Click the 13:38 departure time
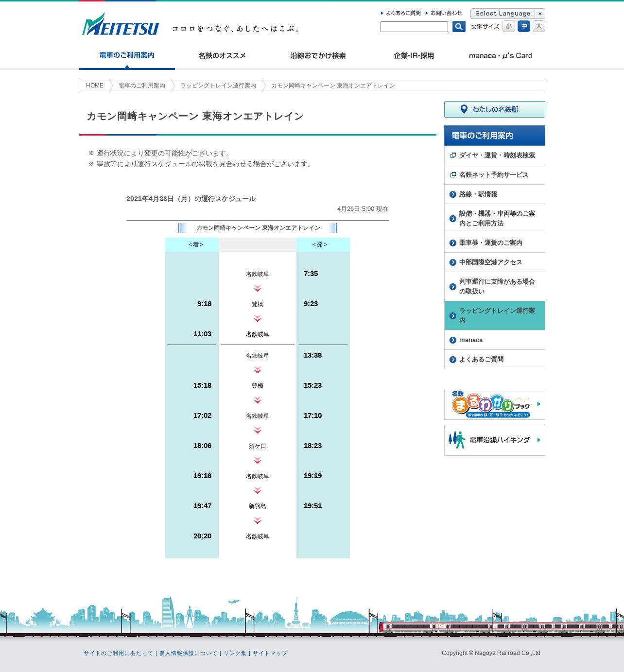This screenshot has width=624, height=672. click(313, 355)
